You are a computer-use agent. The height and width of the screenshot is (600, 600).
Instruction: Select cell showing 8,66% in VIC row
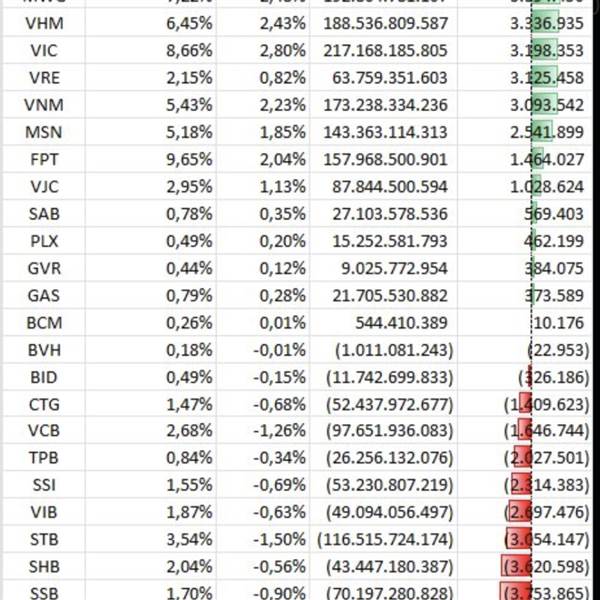pyautogui.click(x=144, y=49)
